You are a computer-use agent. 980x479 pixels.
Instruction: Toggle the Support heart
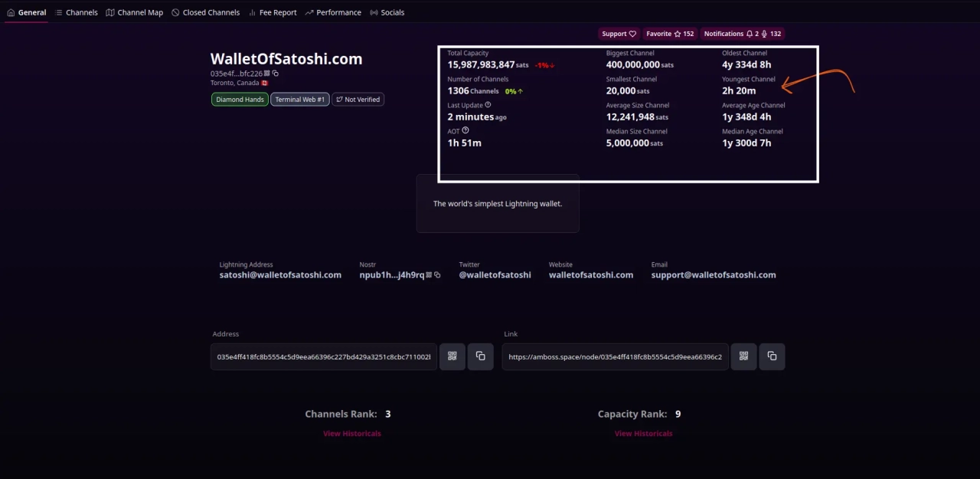[x=631, y=33]
